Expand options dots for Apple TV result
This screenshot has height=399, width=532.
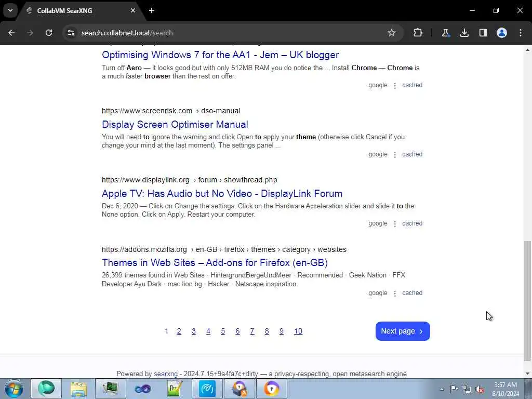(395, 224)
